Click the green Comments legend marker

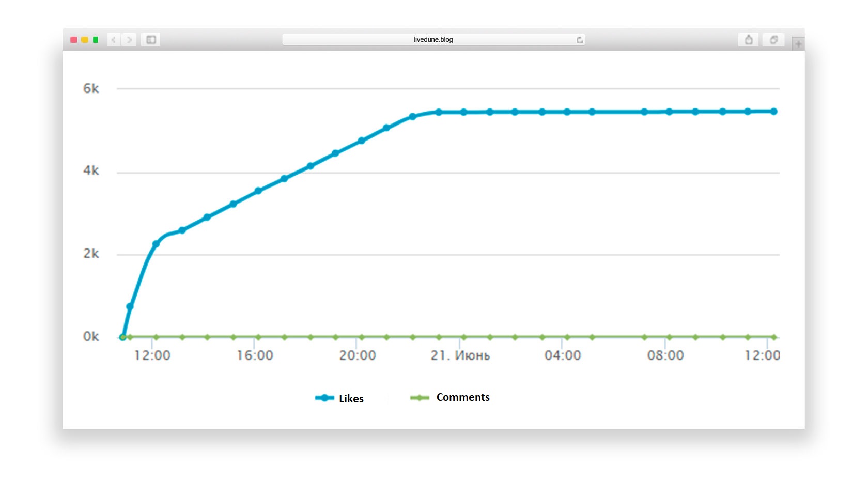pos(420,398)
